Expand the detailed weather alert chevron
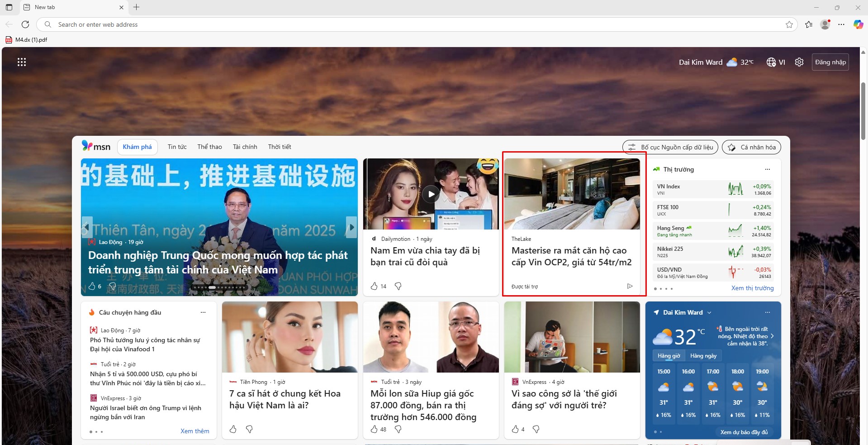868x445 pixels. 772,336
